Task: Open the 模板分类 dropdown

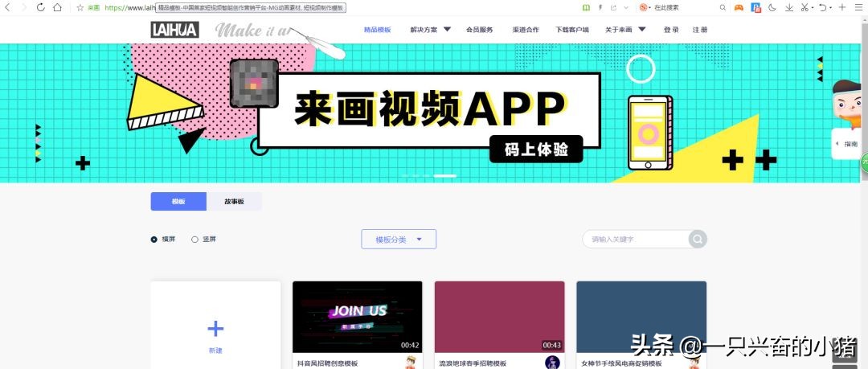Action: 399,240
